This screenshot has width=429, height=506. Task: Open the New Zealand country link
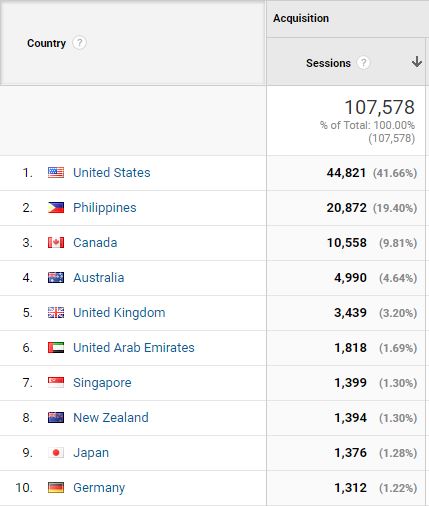111,418
